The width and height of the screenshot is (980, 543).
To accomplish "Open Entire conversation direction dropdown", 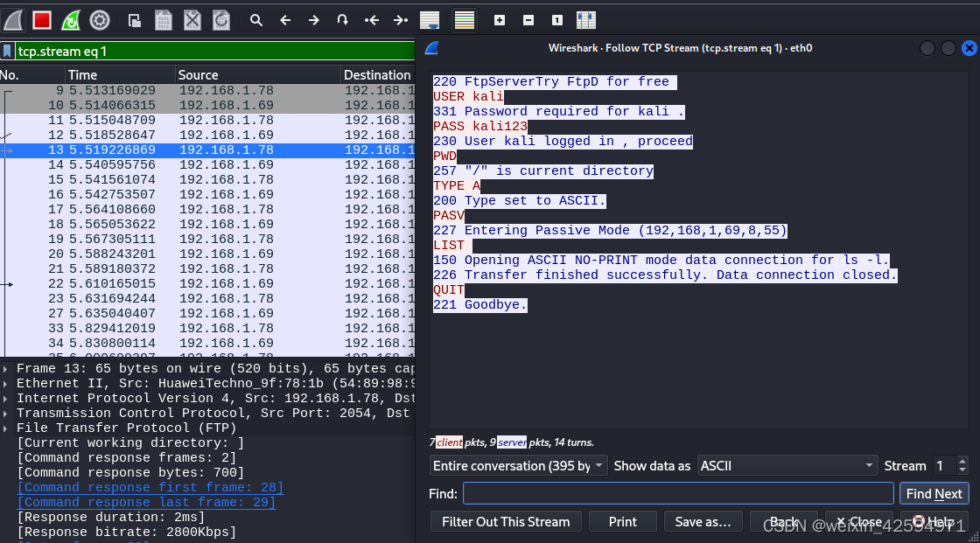I will pos(518,465).
